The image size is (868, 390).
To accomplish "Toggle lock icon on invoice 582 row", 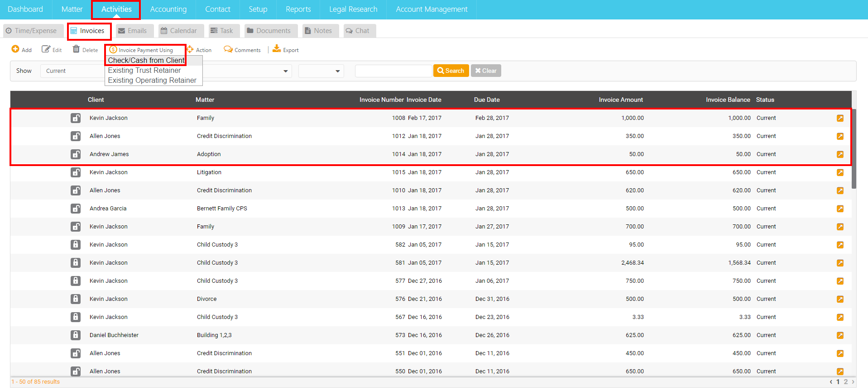I will [x=76, y=245].
